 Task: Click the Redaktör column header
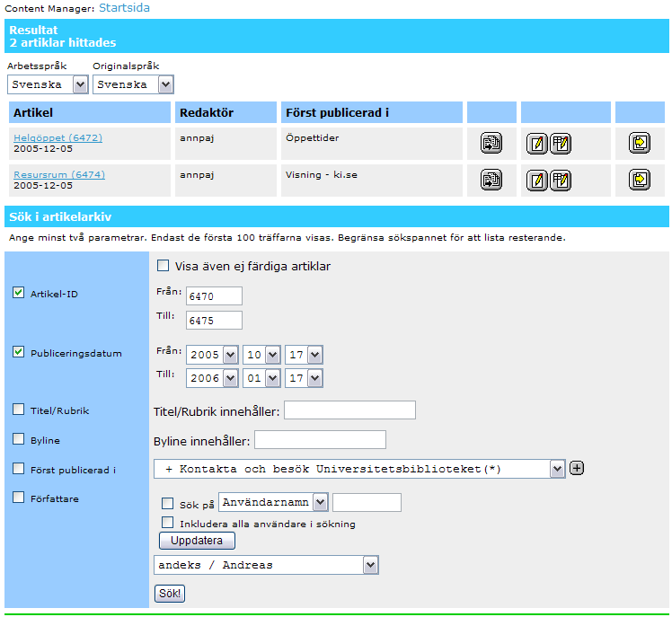coord(225,112)
